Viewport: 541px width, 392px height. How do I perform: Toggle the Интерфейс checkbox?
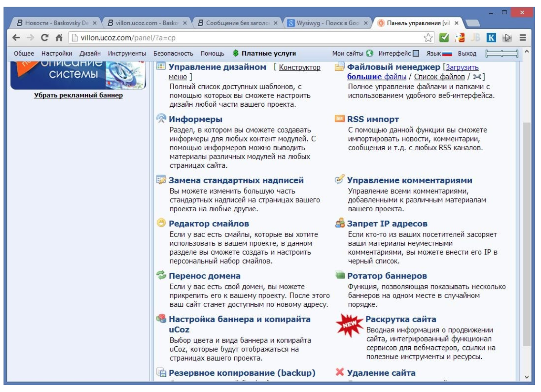click(x=416, y=53)
